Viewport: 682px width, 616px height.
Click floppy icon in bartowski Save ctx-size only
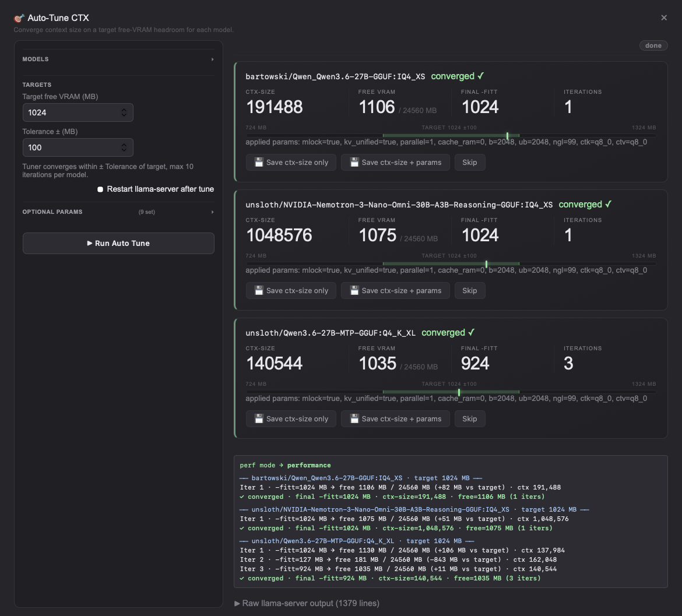tap(259, 162)
